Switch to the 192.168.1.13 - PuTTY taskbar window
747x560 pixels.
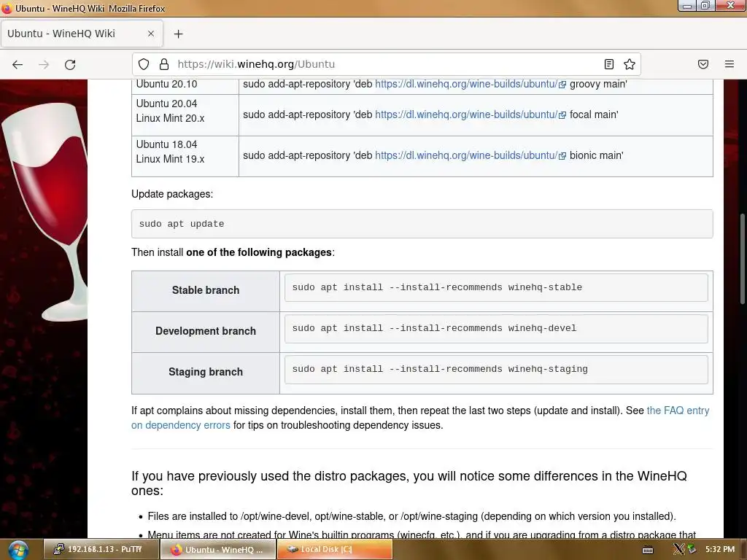(101, 550)
